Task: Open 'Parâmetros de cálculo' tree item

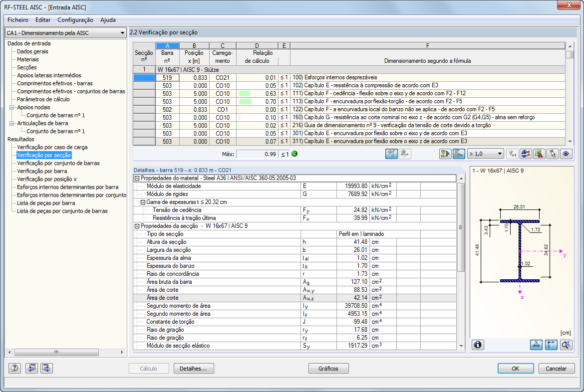Action: click(43, 99)
